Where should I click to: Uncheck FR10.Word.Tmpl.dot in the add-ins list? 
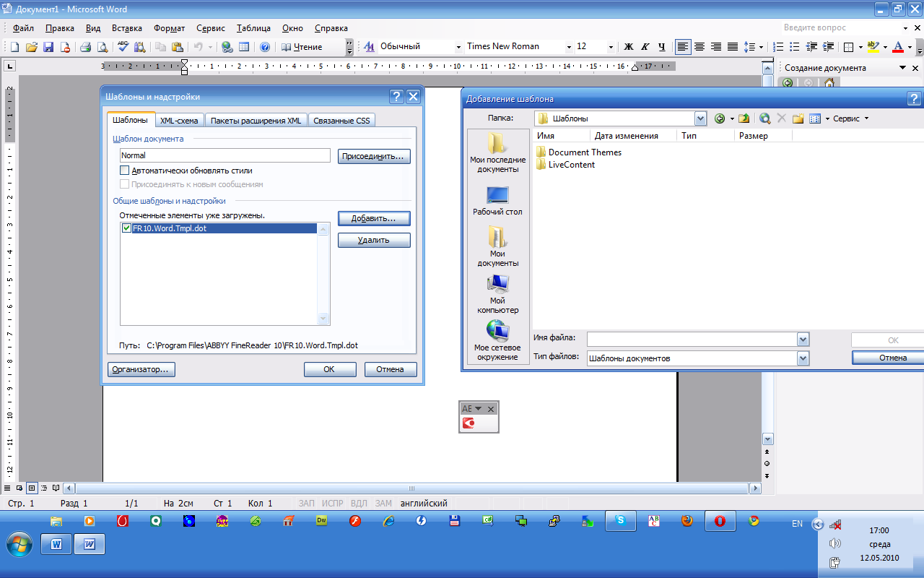click(127, 228)
